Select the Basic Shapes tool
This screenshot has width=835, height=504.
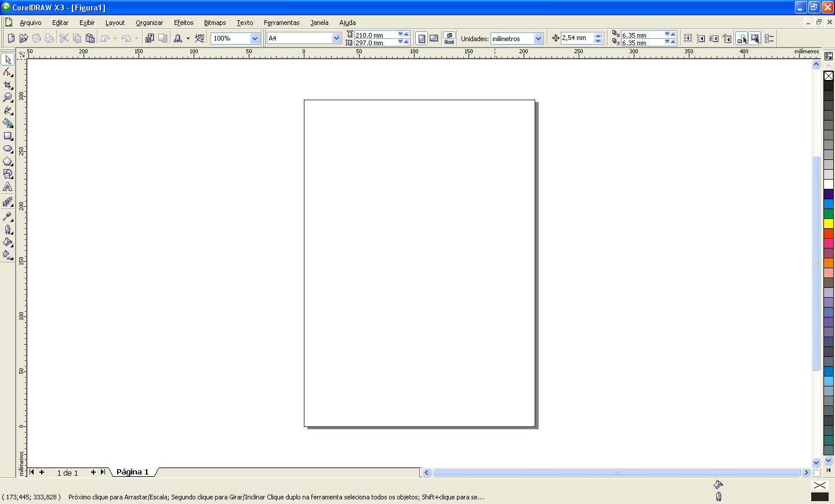pyautogui.click(x=8, y=174)
